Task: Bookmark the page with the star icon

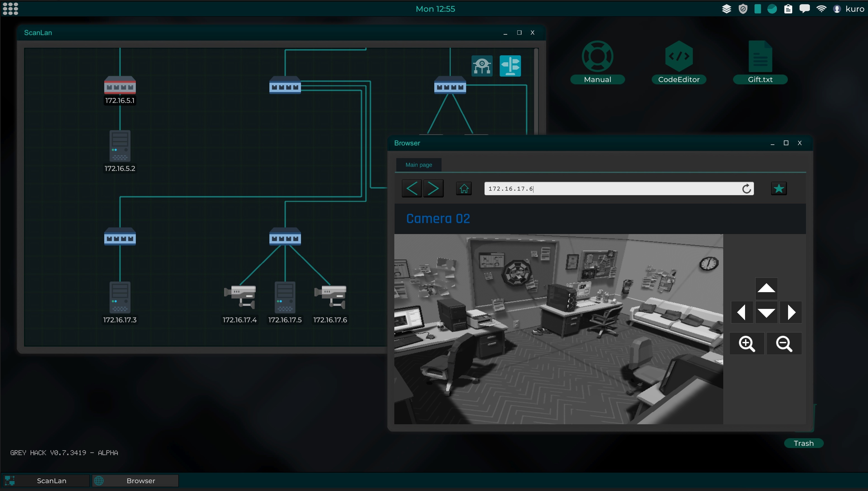Action: 779,189
